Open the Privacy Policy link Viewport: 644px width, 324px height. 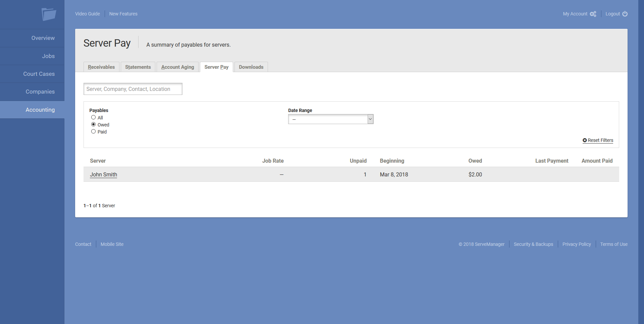pos(577,244)
